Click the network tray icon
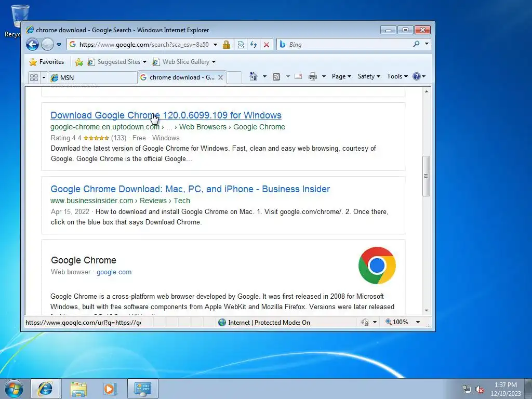Image resolution: width=532 pixels, height=399 pixels. point(467,389)
